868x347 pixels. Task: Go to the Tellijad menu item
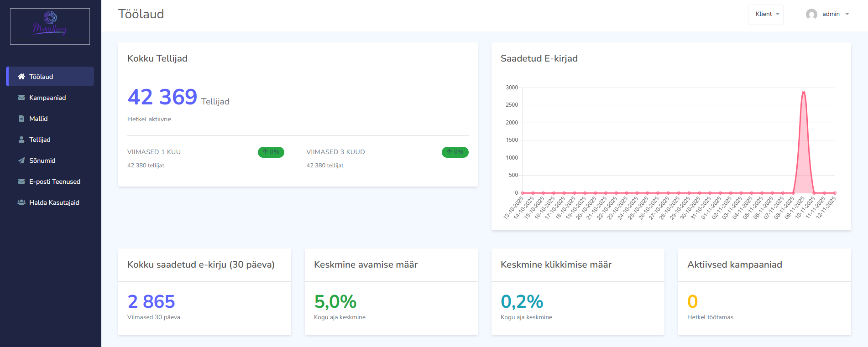[x=40, y=140]
